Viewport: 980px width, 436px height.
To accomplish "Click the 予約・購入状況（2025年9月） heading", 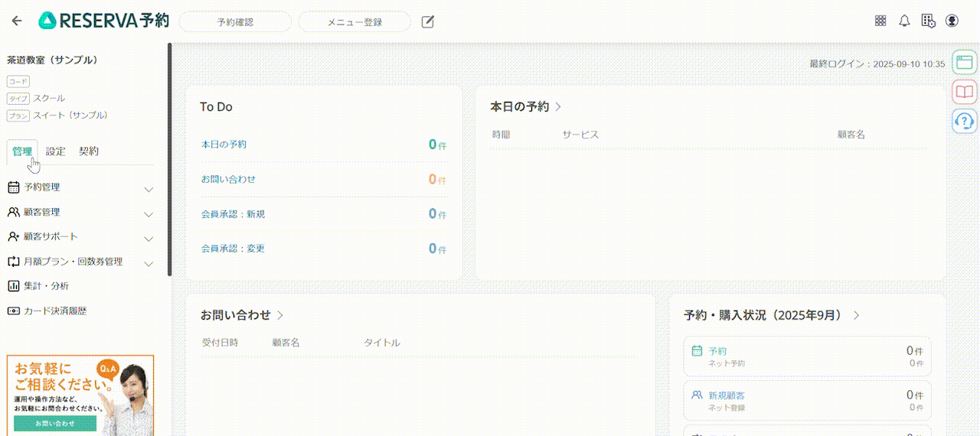I will coord(763,315).
